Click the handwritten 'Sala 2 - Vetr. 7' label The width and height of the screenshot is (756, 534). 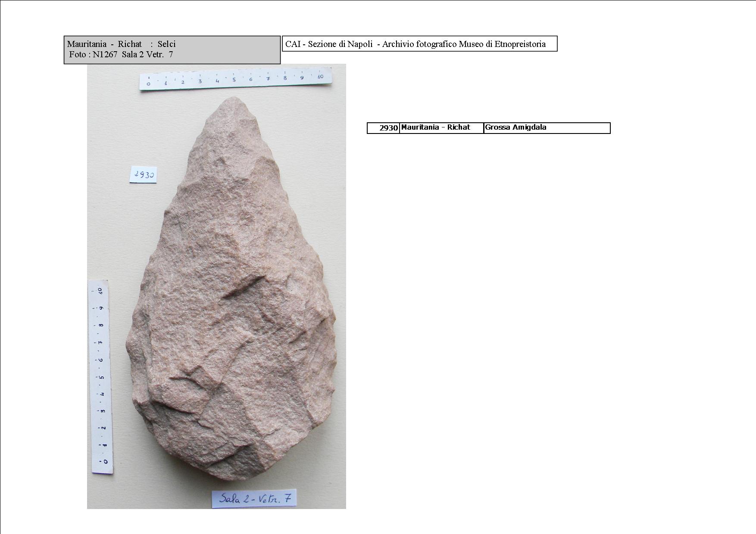point(254,499)
